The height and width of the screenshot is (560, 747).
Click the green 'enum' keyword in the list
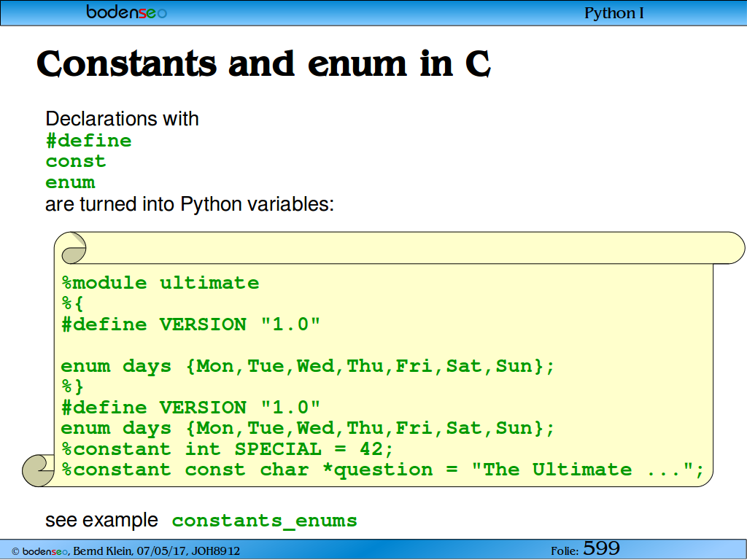71,182
